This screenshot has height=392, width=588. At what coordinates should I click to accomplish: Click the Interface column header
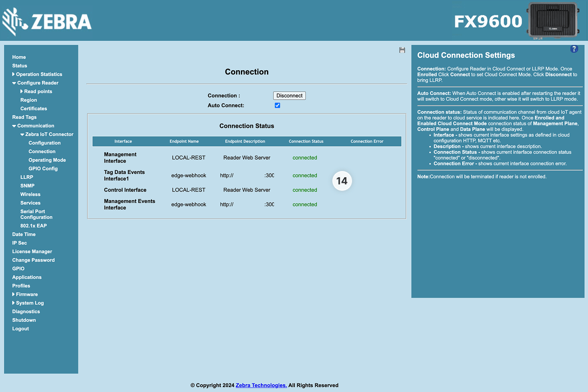click(x=123, y=141)
